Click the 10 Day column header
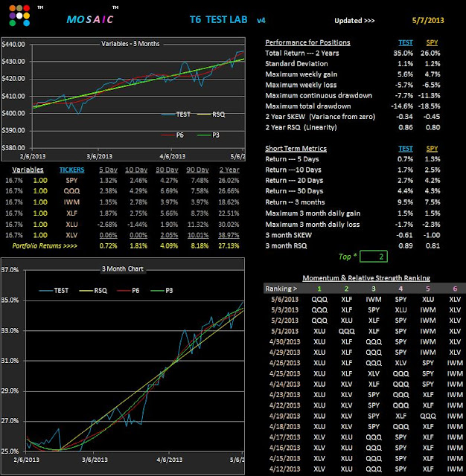The width and height of the screenshot is (466, 476). (x=136, y=170)
